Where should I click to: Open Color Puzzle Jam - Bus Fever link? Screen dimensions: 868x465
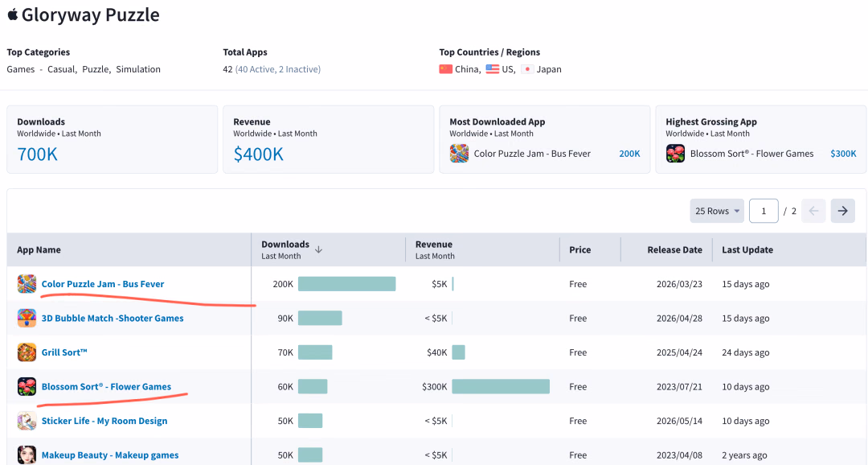pyautogui.click(x=103, y=284)
